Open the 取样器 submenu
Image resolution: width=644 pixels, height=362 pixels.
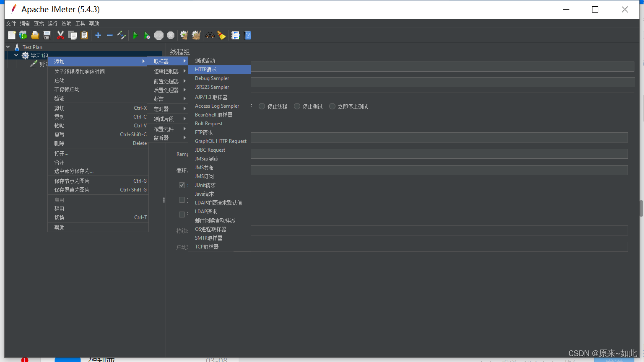click(168, 61)
